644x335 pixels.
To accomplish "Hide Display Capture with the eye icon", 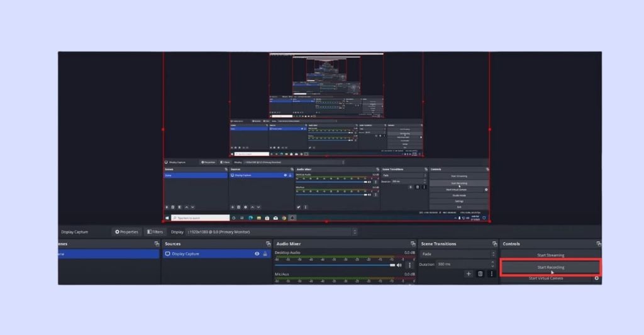I will click(x=257, y=254).
